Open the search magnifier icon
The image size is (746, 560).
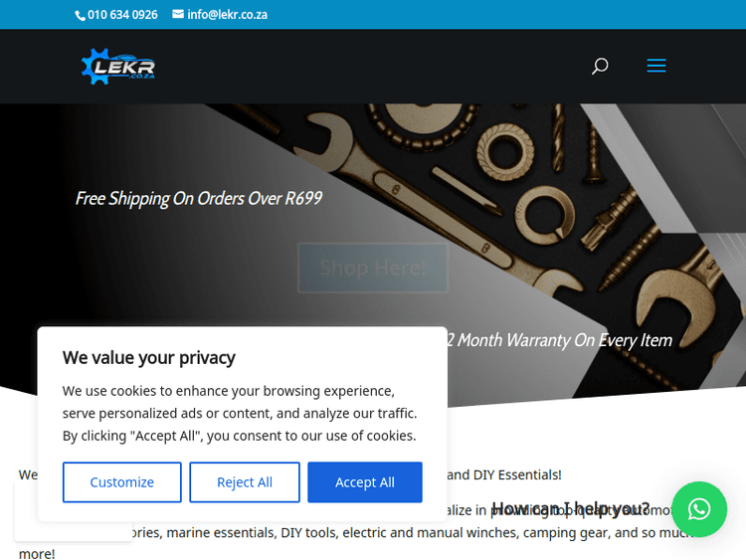point(600,66)
